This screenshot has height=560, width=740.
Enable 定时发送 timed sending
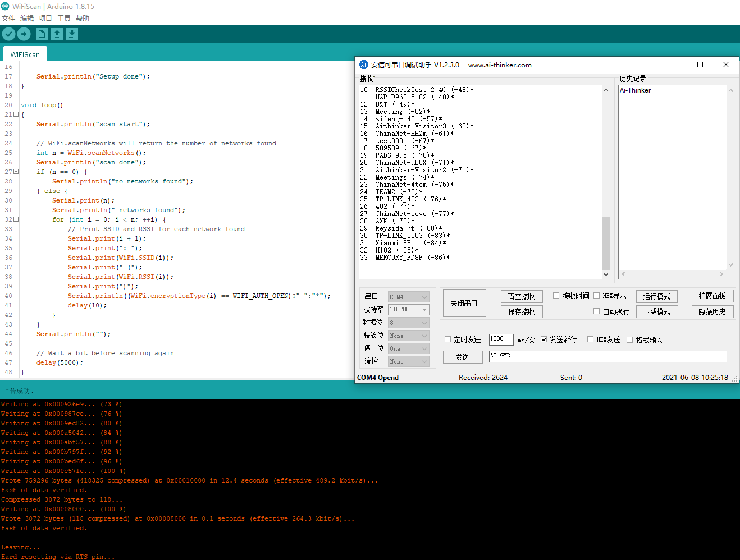coord(446,339)
